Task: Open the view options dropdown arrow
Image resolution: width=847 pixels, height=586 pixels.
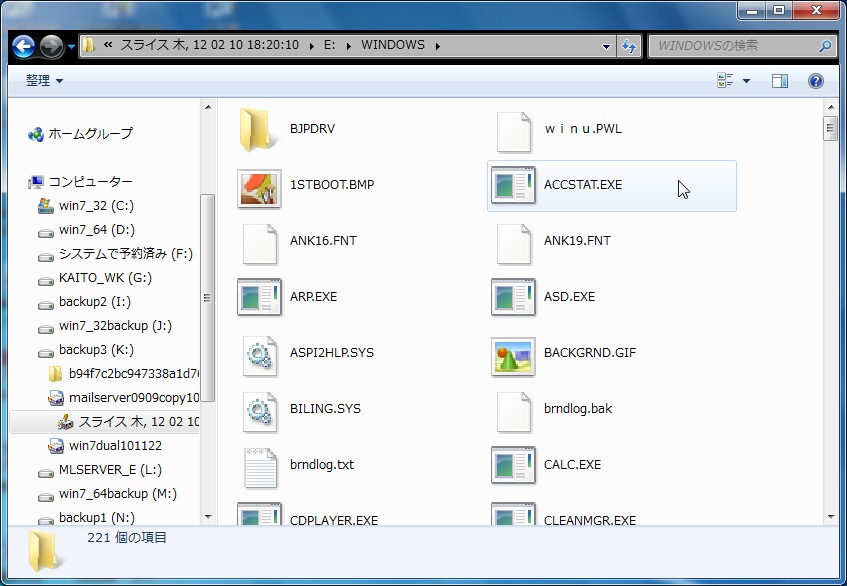Action: point(746,81)
